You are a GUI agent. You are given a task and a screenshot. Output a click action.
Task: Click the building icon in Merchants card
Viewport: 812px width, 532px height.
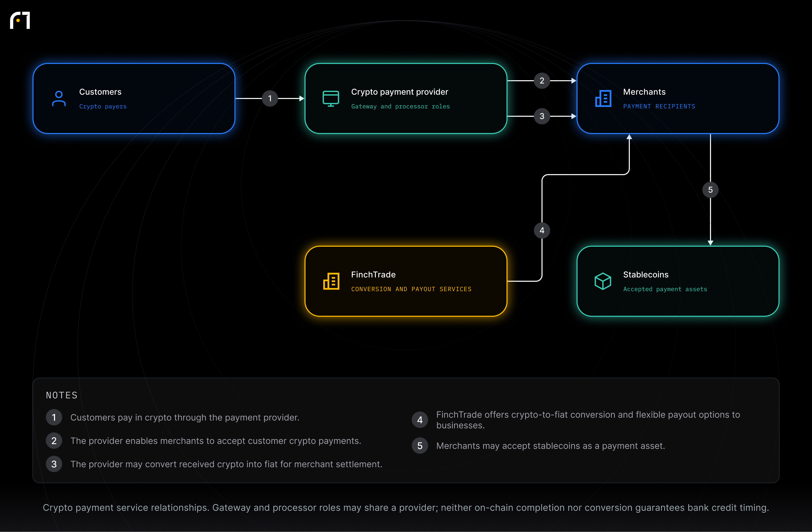tap(603, 99)
